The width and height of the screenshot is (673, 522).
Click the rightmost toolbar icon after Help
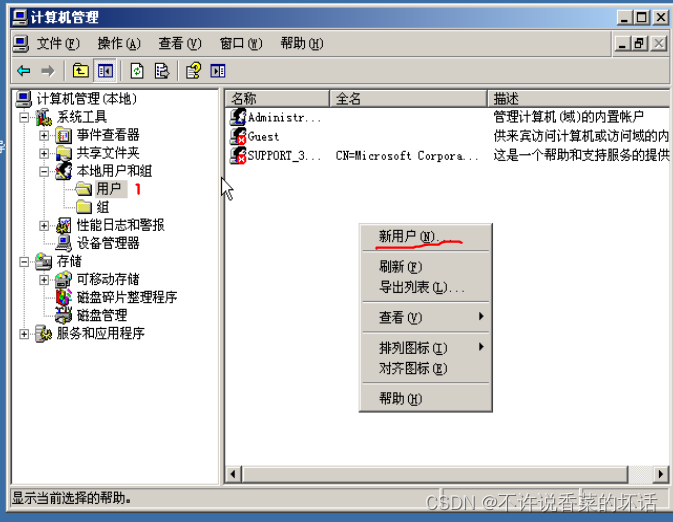(218, 70)
